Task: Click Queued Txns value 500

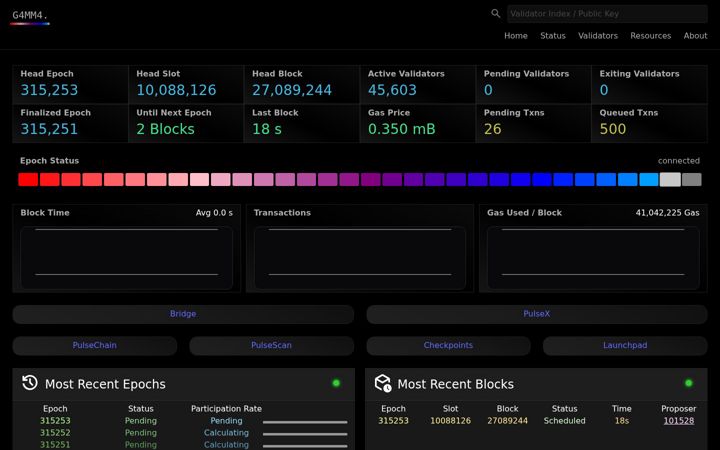Action: [x=613, y=129]
